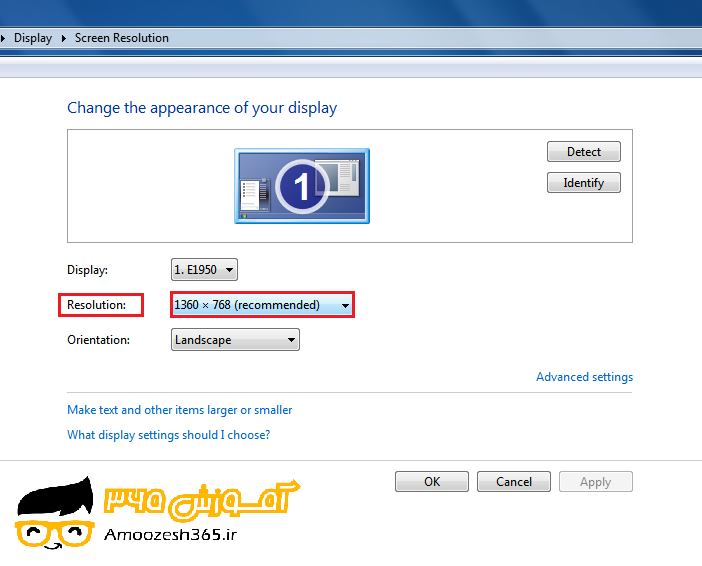Open 'Make text and other items larger or smaller'
Image resolution: width=702 pixels, height=566 pixels.
[180, 410]
